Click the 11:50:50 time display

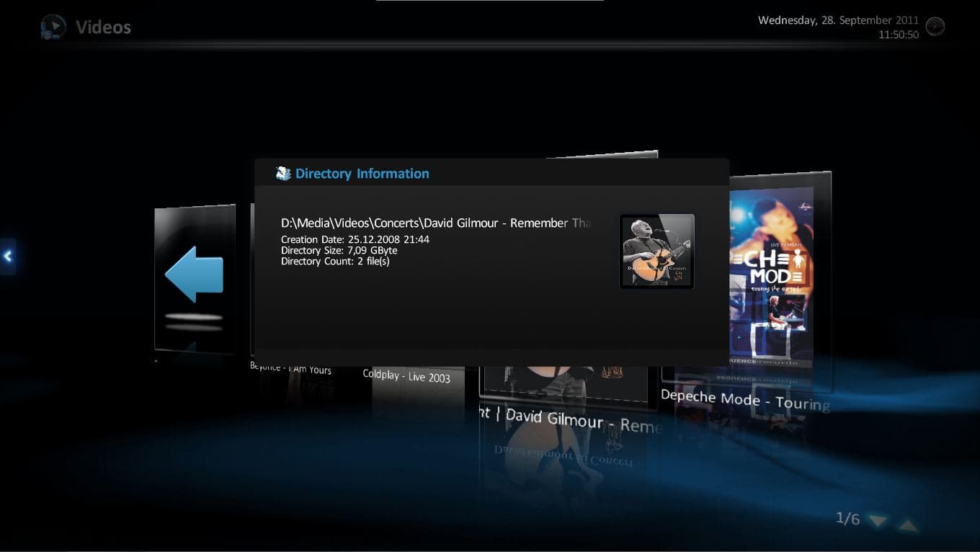899,35
